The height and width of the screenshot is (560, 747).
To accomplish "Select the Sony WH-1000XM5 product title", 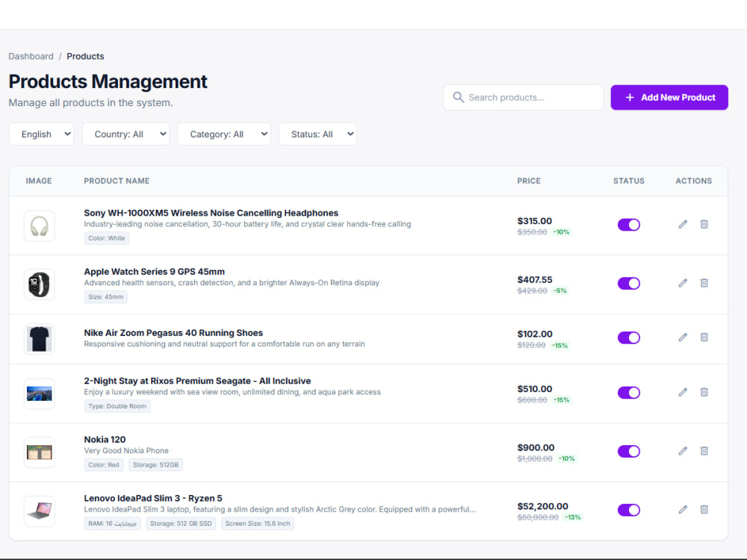I will (x=211, y=213).
